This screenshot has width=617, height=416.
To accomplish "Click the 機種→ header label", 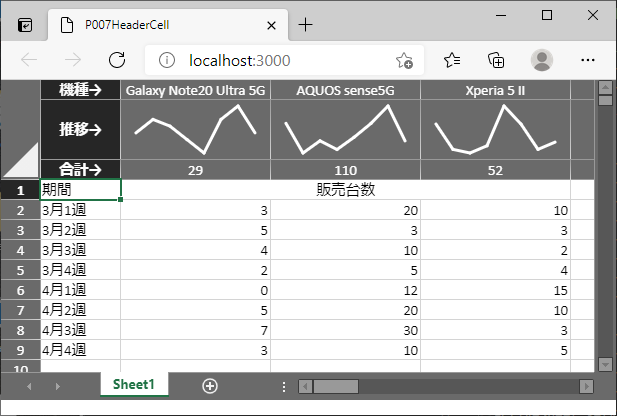I will [x=81, y=90].
